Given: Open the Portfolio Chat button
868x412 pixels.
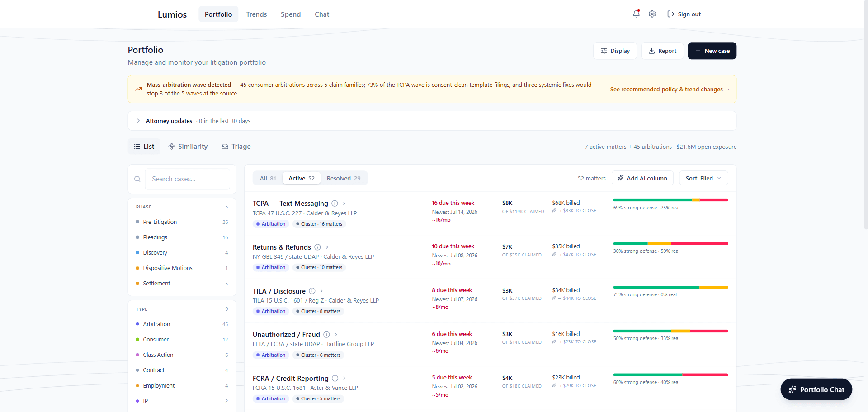Looking at the screenshot, I should (x=816, y=389).
